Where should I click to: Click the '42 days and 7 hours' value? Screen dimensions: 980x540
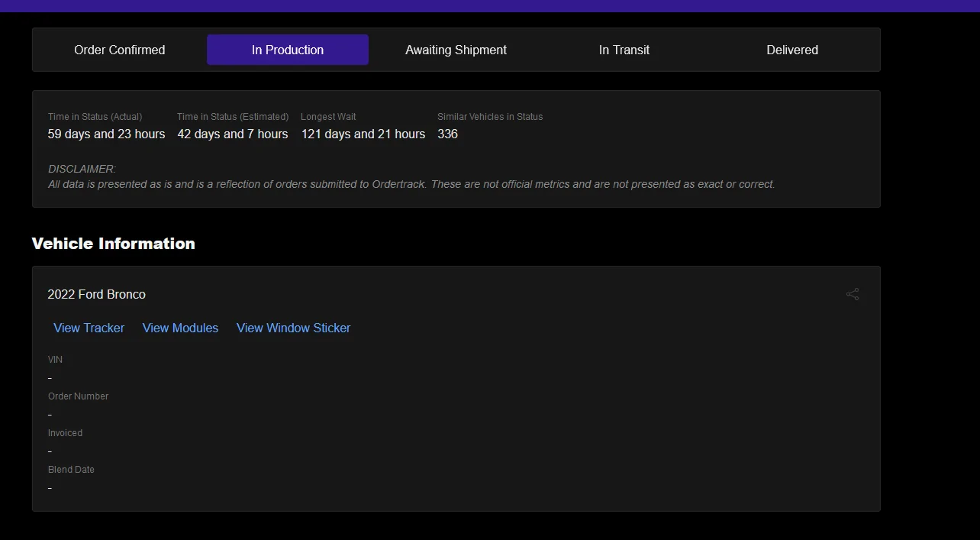233,134
